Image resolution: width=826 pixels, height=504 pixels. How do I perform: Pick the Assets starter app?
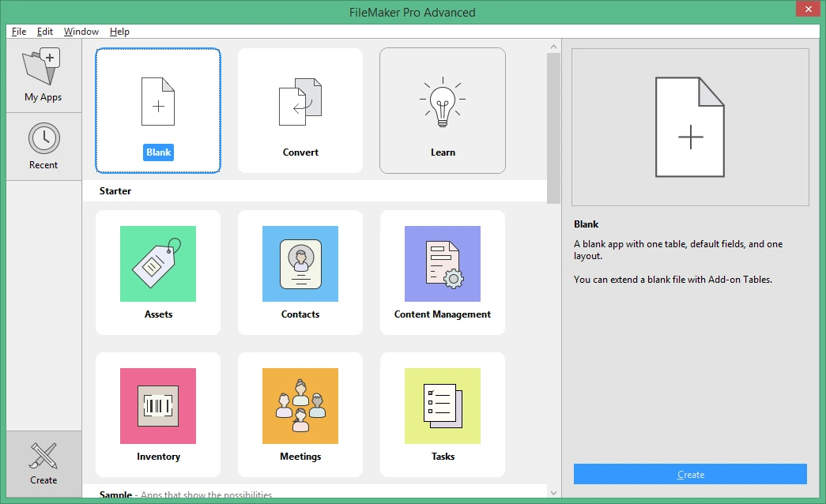[x=158, y=273]
